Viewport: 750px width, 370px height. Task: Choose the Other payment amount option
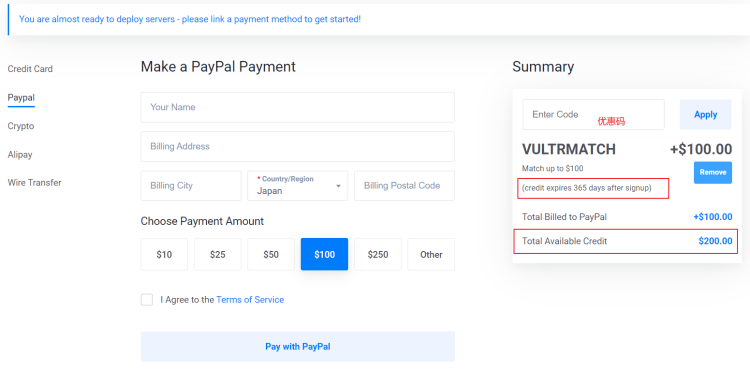(x=431, y=254)
